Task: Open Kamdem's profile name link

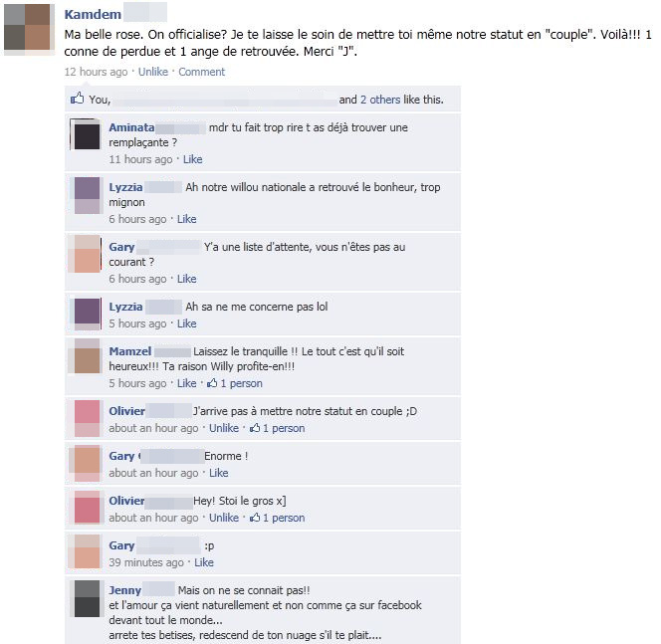Action: [93, 14]
